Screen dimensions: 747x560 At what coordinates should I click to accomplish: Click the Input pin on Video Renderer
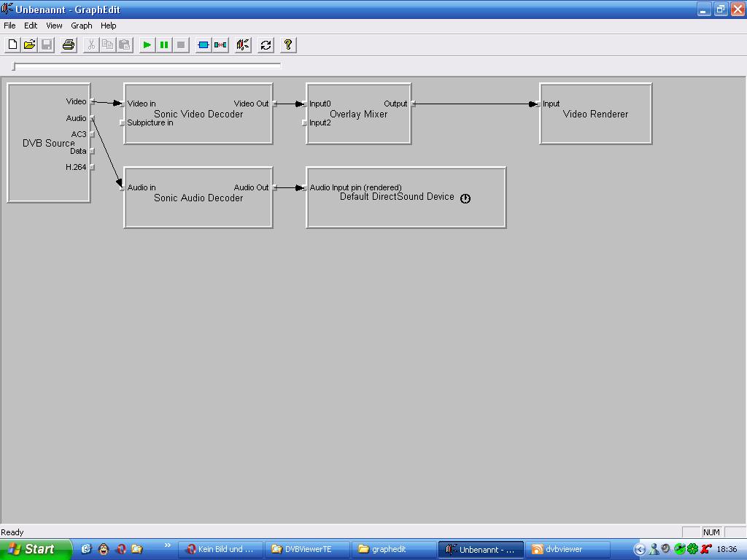coord(538,104)
